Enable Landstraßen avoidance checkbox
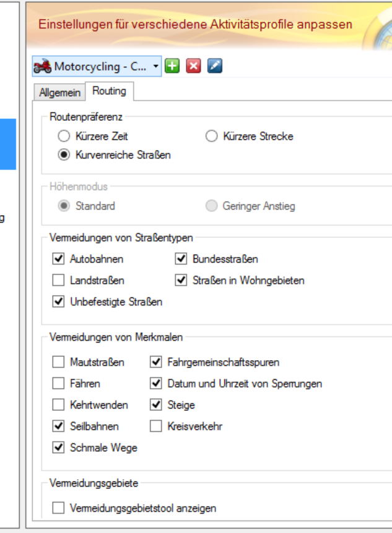The height and width of the screenshot is (533, 392). tap(59, 281)
